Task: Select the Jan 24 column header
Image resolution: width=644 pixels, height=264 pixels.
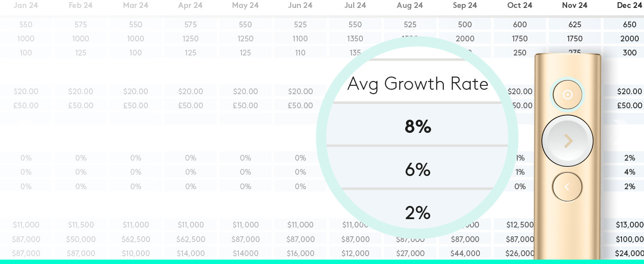Action: (x=26, y=5)
